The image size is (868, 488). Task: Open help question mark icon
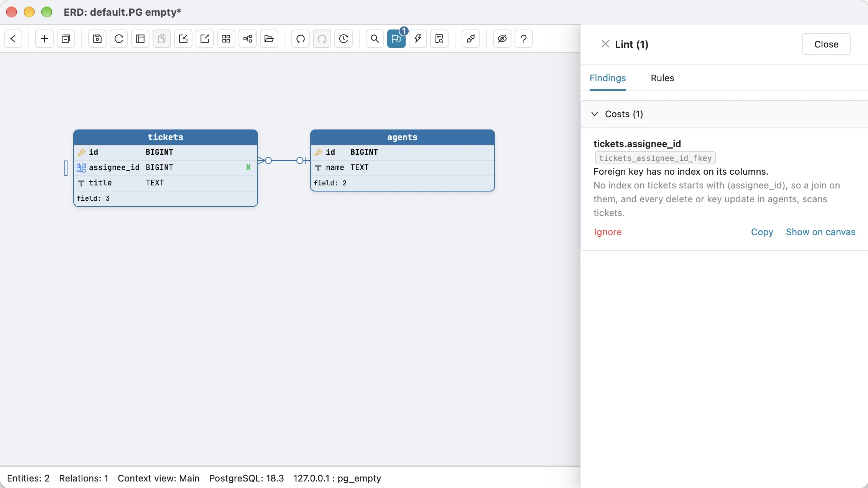tap(524, 39)
